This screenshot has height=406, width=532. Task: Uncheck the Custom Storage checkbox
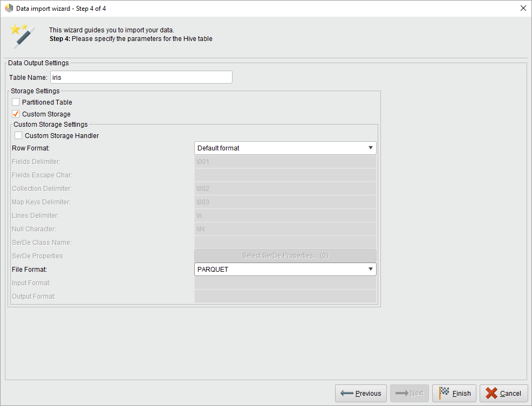tap(16, 114)
